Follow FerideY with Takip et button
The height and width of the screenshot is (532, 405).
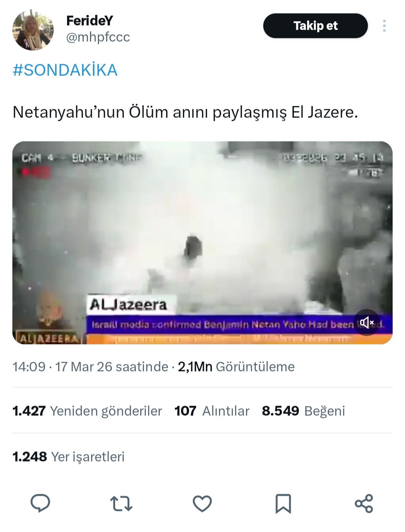[315, 26]
